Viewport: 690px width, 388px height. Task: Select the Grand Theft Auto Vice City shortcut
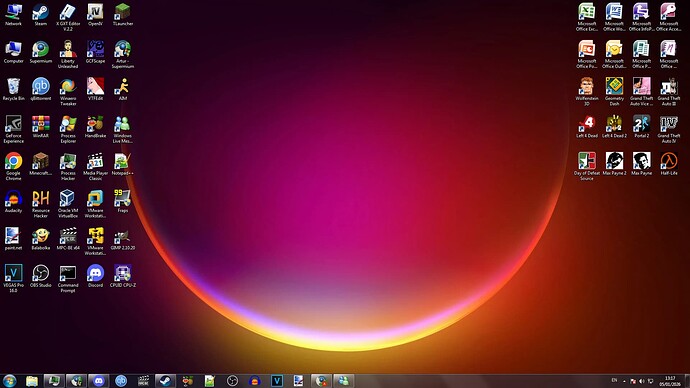pyautogui.click(x=641, y=92)
